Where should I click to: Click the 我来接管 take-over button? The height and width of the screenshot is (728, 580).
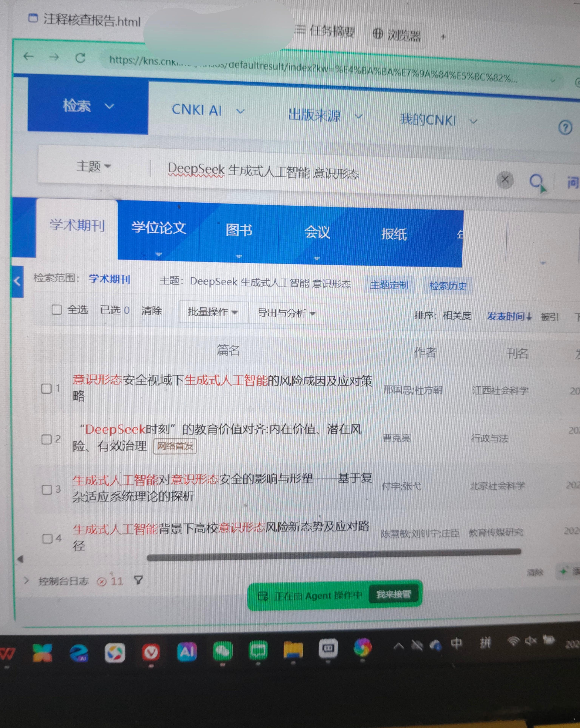point(394,594)
